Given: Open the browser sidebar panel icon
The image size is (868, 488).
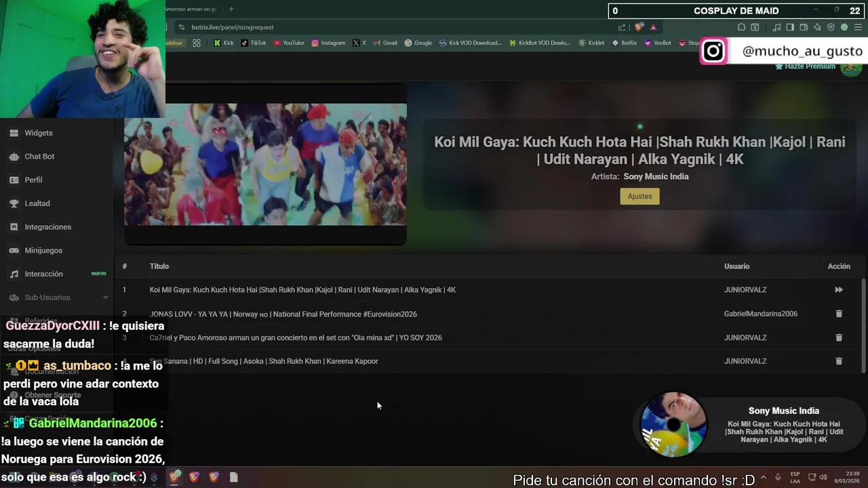Looking at the screenshot, I should [790, 27].
